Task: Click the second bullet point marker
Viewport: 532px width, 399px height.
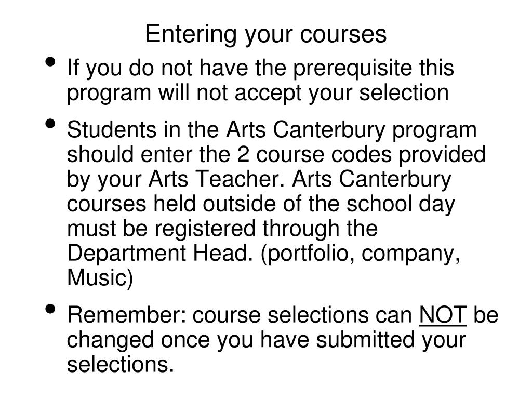Action: click(x=50, y=124)
